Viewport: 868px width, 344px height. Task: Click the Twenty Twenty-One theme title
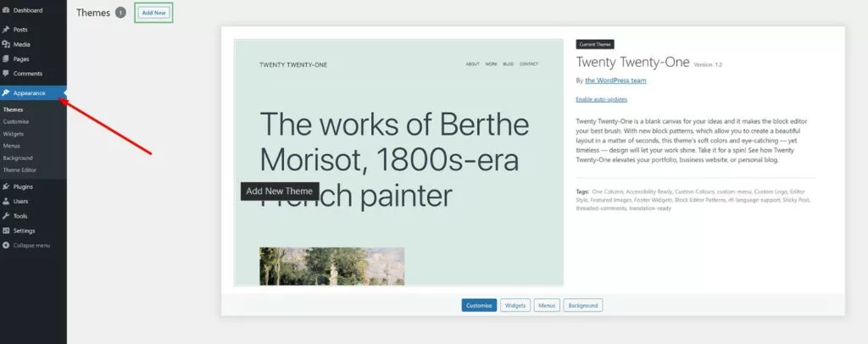[x=632, y=62]
